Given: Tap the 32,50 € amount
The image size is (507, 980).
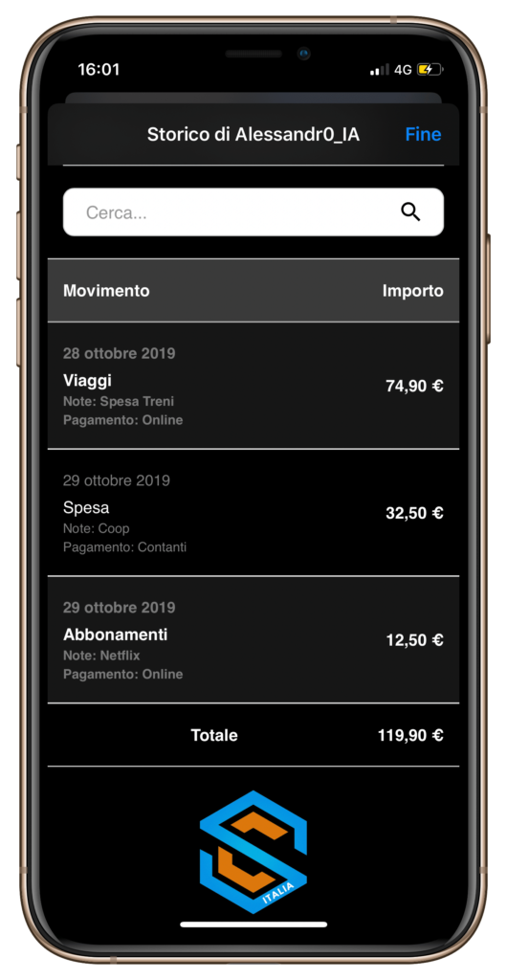Looking at the screenshot, I should click(x=414, y=513).
